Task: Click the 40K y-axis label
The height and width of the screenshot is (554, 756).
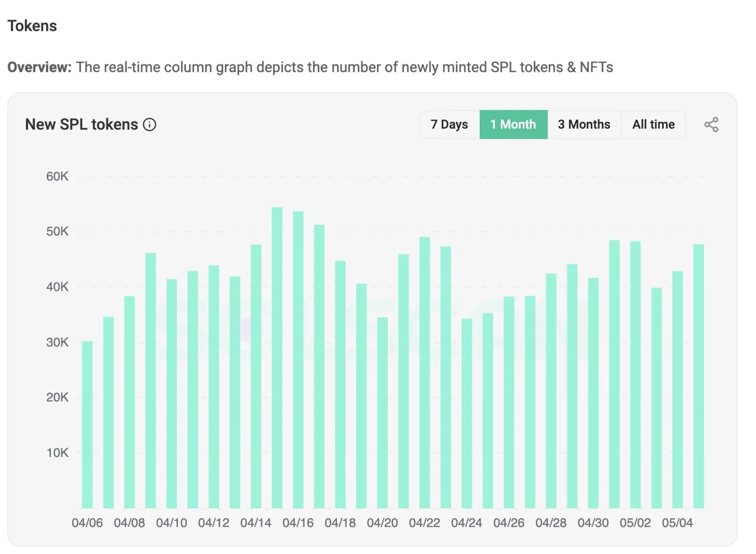Action: 57,287
